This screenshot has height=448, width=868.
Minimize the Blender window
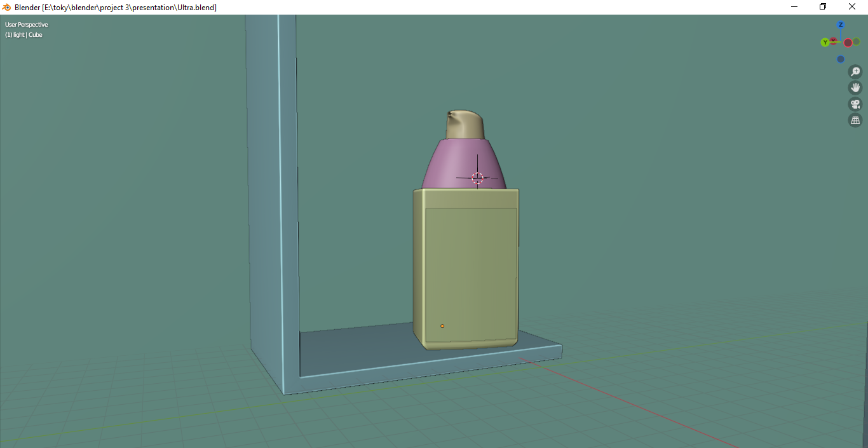794,7
